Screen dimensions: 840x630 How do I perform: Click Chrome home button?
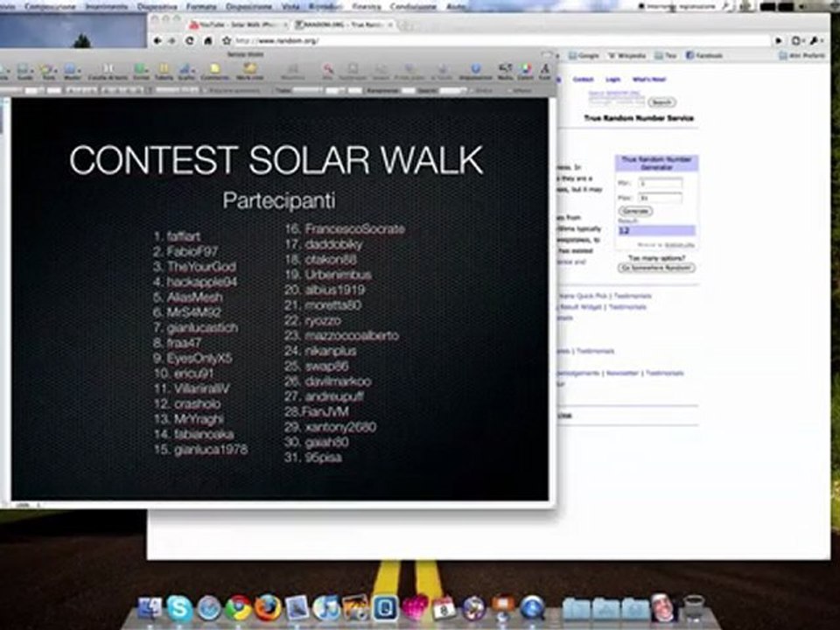click(x=208, y=41)
